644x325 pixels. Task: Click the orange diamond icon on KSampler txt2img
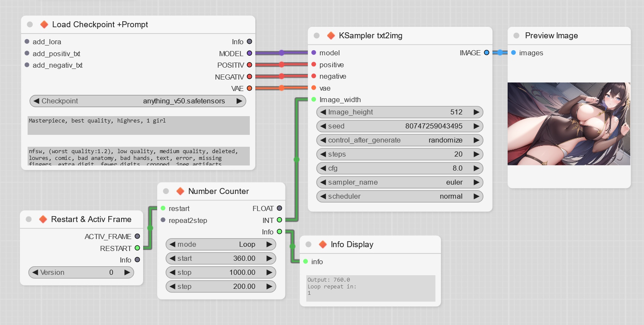point(331,36)
